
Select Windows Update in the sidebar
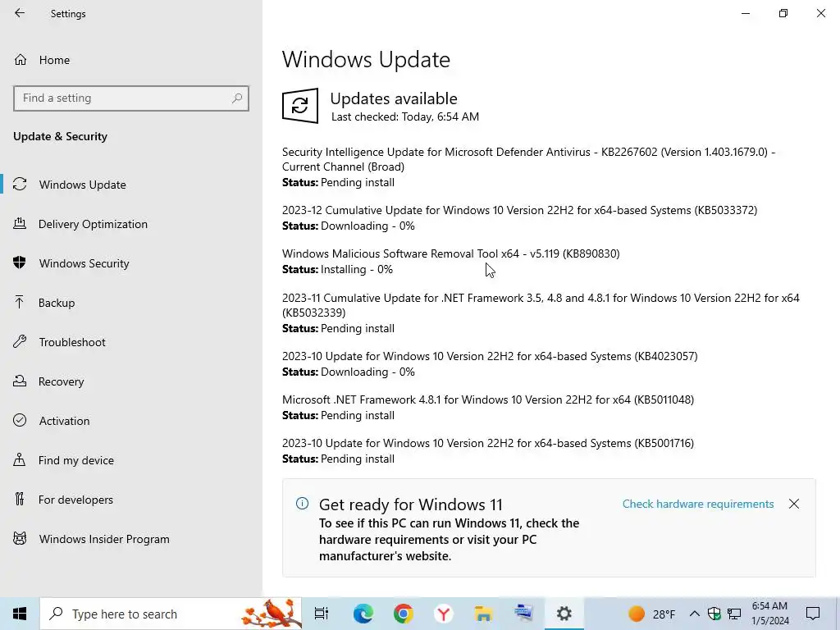[x=82, y=185]
